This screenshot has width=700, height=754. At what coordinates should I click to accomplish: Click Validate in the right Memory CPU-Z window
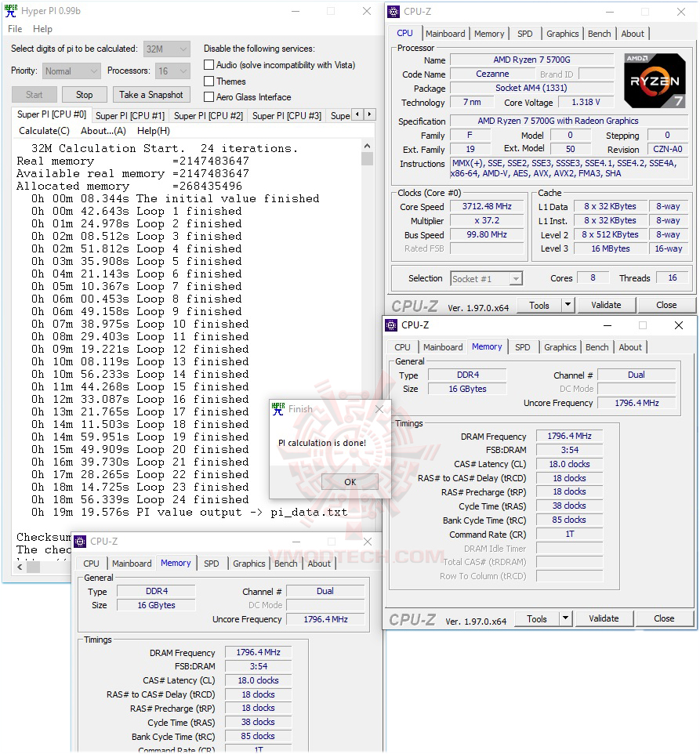click(604, 618)
